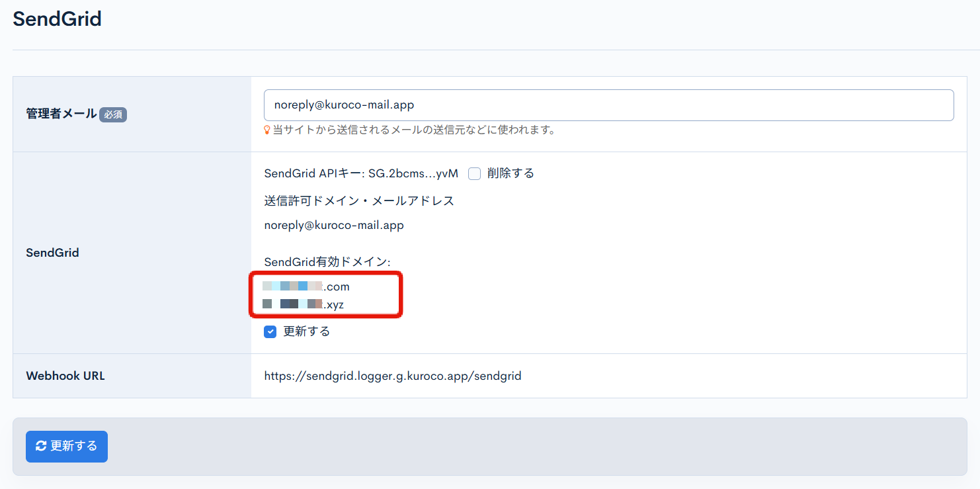The image size is (980, 489).
Task: Click the Webhook URL row header label
Action: pos(65,375)
